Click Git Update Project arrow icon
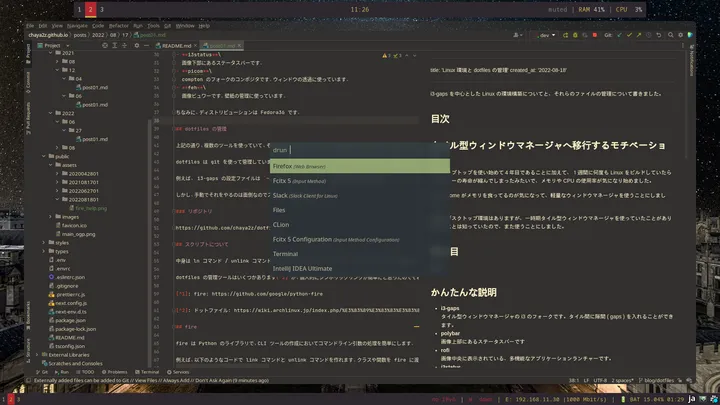This screenshot has width=720, height=405. [619, 35]
